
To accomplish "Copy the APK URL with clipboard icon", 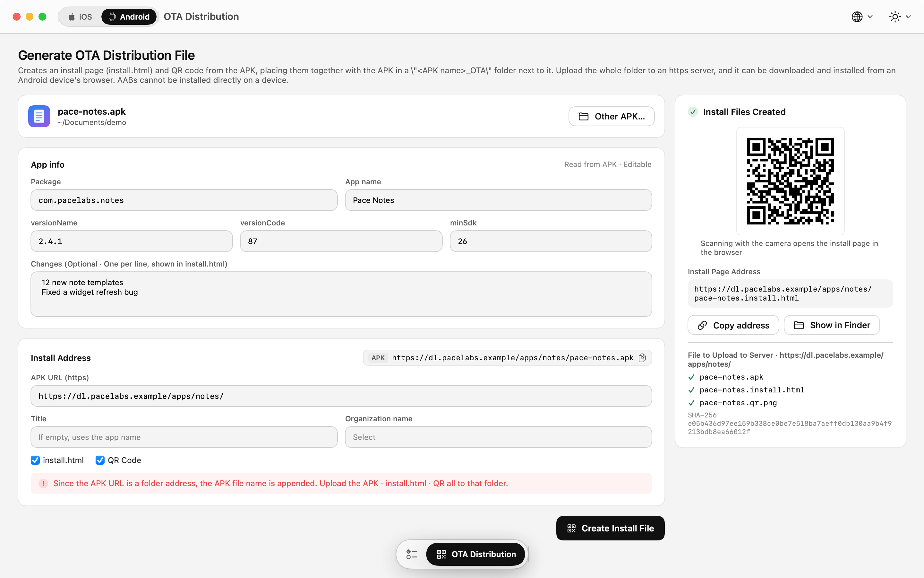I will [x=642, y=358].
